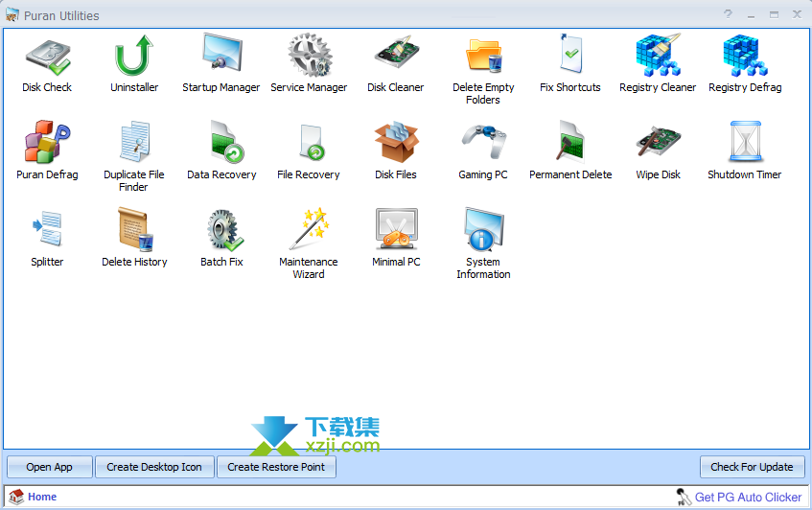
Task: Click the red house Home icon
Action: pyautogui.click(x=16, y=497)
